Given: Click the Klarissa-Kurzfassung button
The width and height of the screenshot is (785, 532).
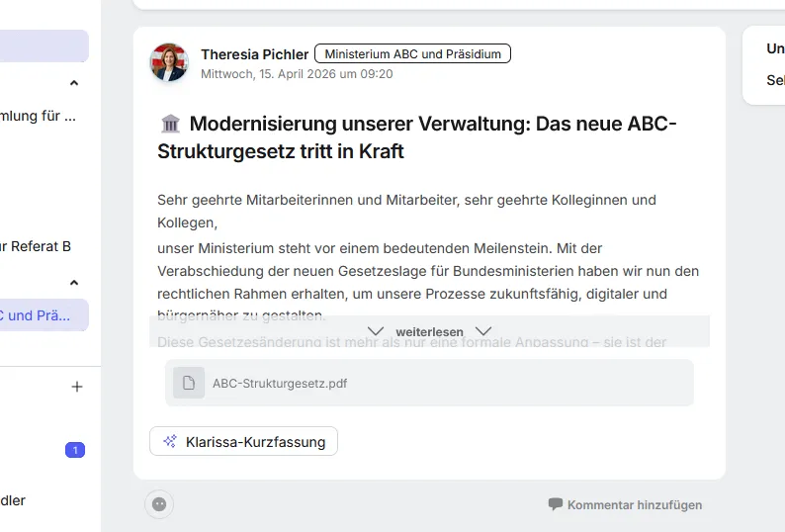Looking at the screenshot, I should click(x=243, y=441).
